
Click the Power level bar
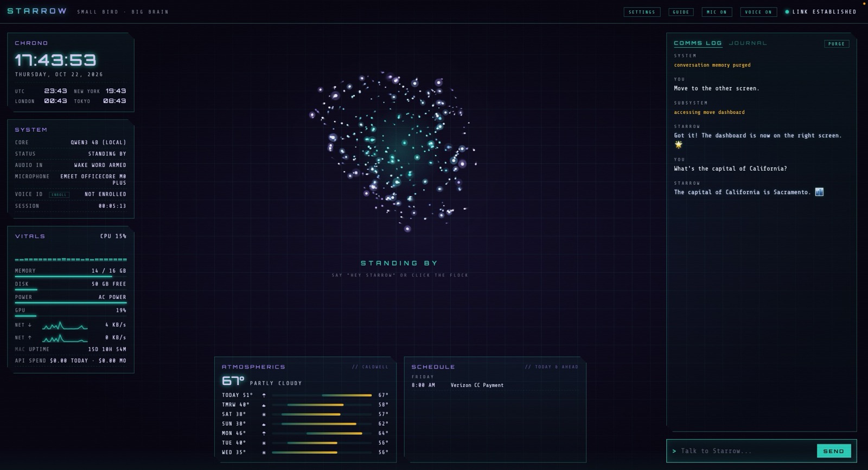click(x=71, y=302)
